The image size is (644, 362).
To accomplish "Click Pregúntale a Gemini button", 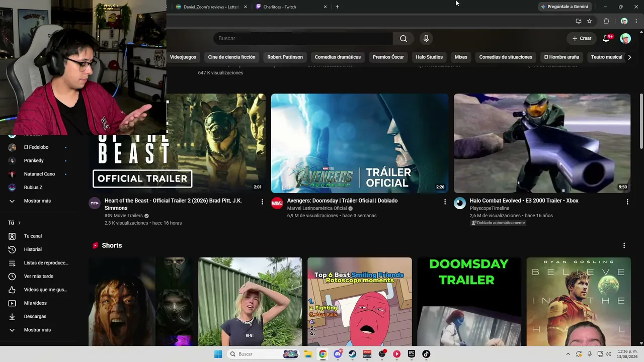I will tap(565, 7).
